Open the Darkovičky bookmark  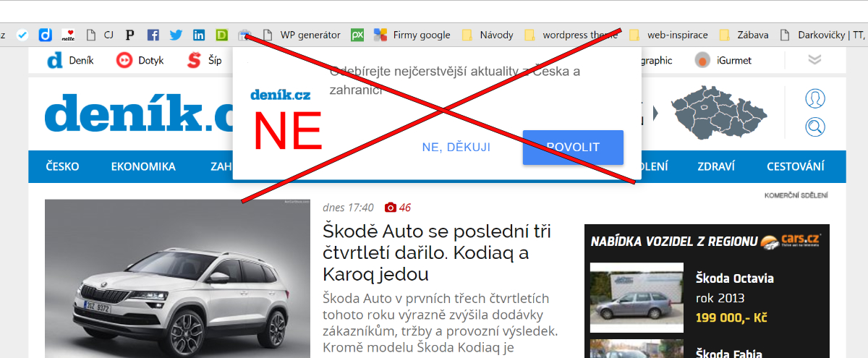point(822,35)
